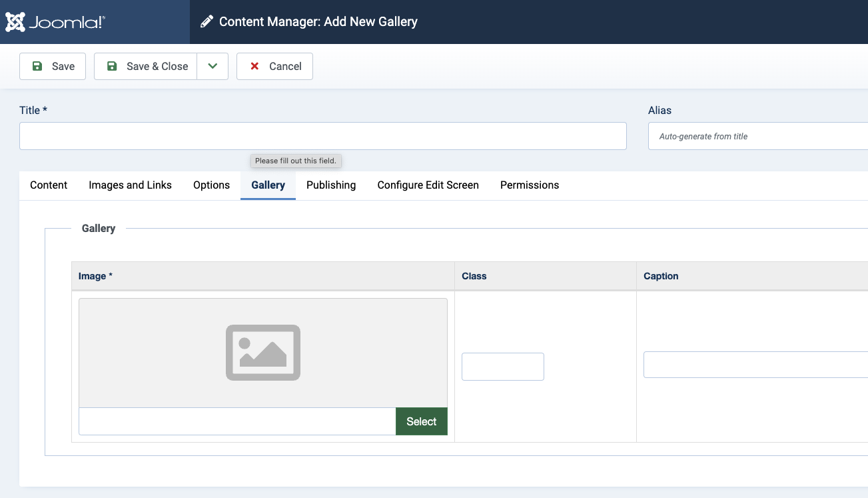Go to the Options tab
868x498 pixels.
pos(211,185)
